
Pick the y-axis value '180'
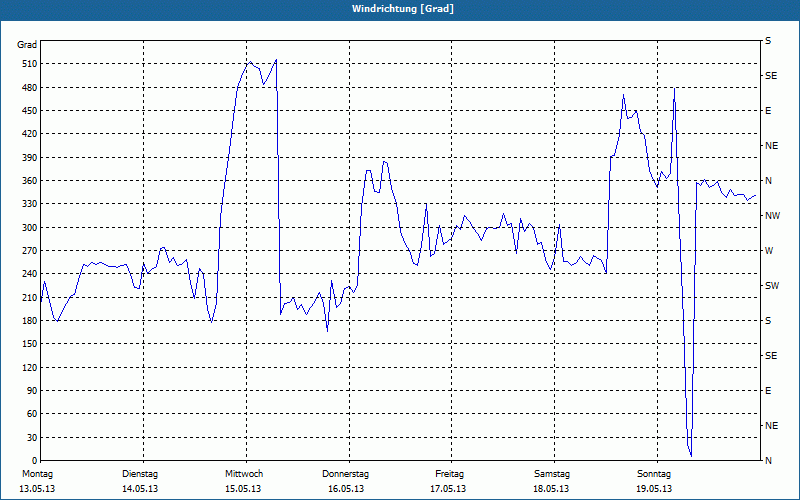pos(30,321)
